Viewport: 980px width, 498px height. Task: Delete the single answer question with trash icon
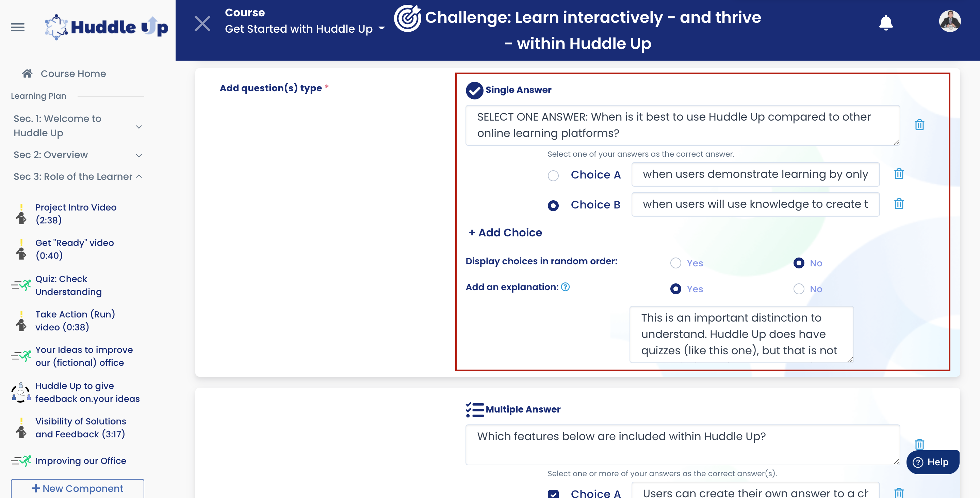[919, 125]
